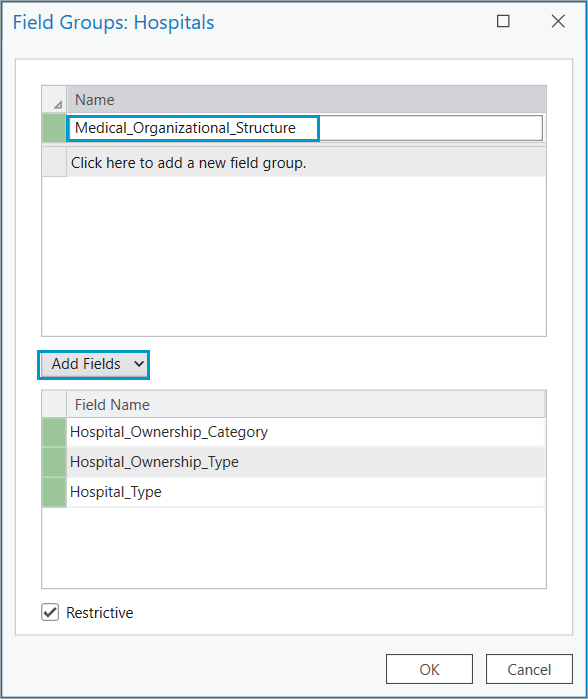This screenshot has height=699, width=588.
Task: Select the Hospital_Type field row
Action: click(305, 492)
